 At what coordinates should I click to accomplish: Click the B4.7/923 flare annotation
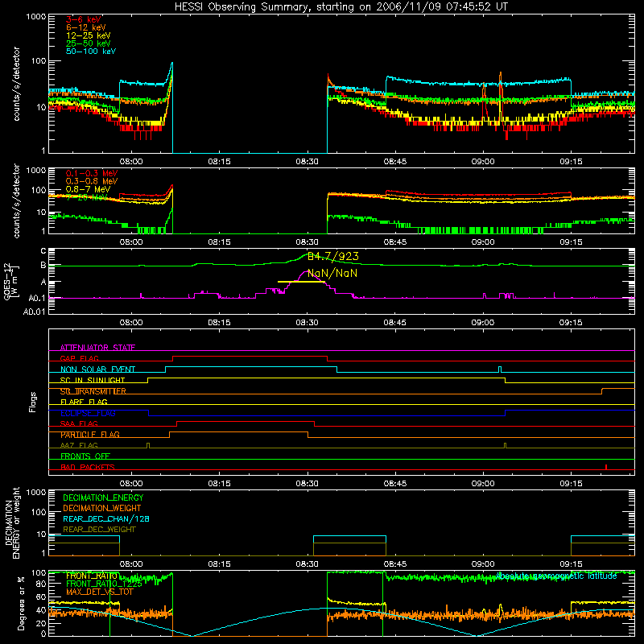click(x=333, y=257)
